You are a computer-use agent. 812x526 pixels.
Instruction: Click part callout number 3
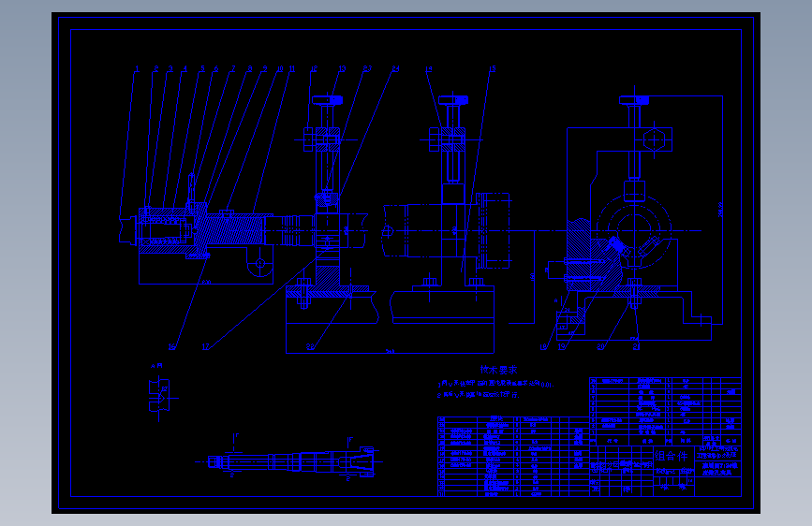click(x=170, y=69)
